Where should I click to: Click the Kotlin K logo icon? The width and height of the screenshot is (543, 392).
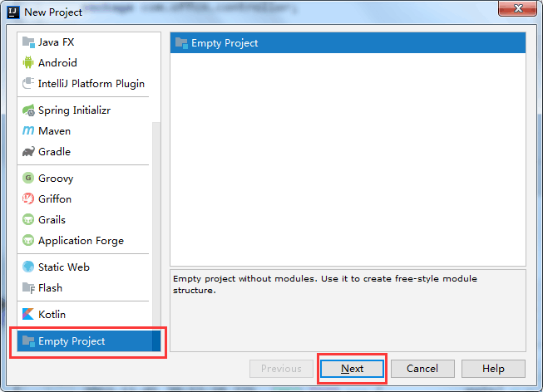tap(28, 314)
